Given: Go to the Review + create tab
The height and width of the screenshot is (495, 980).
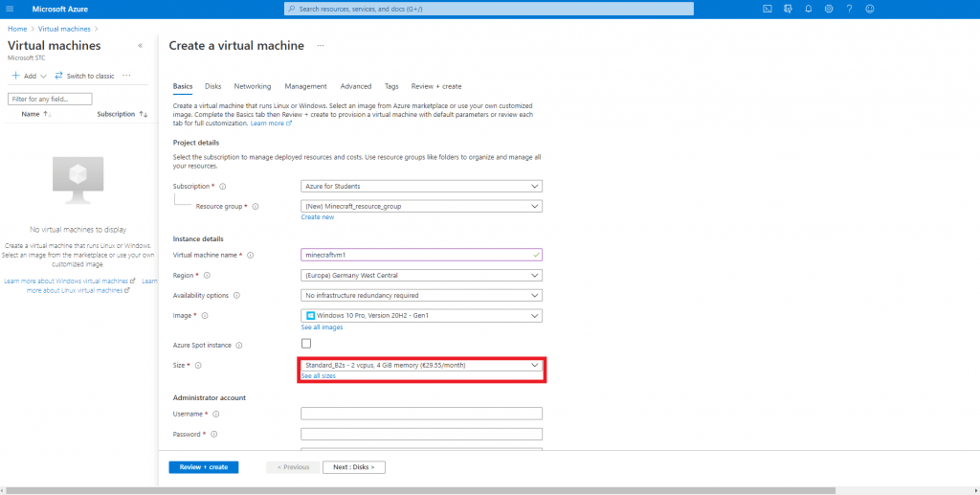Looking at the screenshot, I should pos(436,86).
